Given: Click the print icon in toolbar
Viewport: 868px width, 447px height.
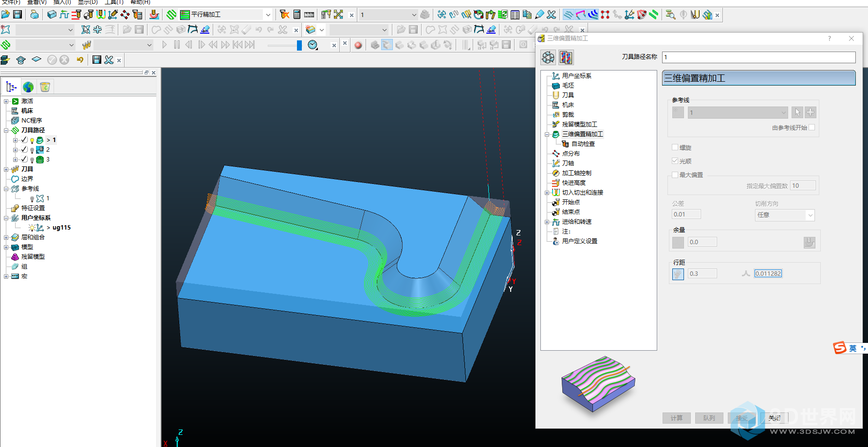Looking at the screenshot, I should [34, 15].
